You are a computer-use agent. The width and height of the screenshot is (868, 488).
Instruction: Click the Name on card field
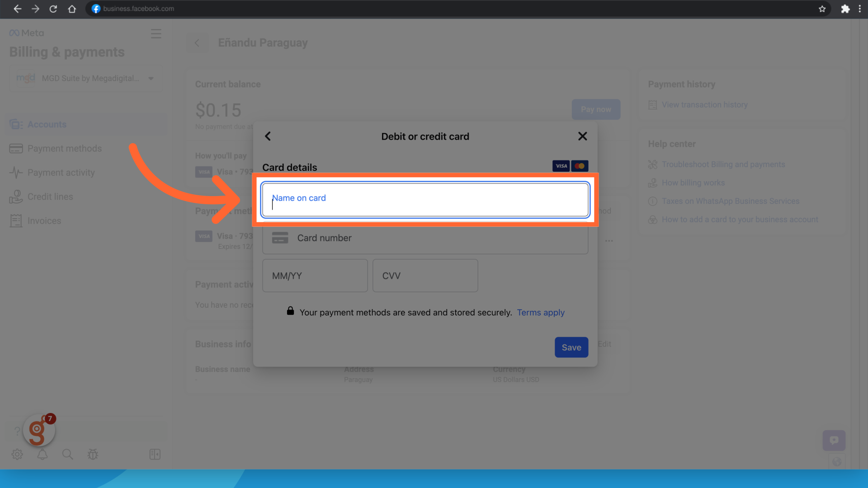[425, 200]
